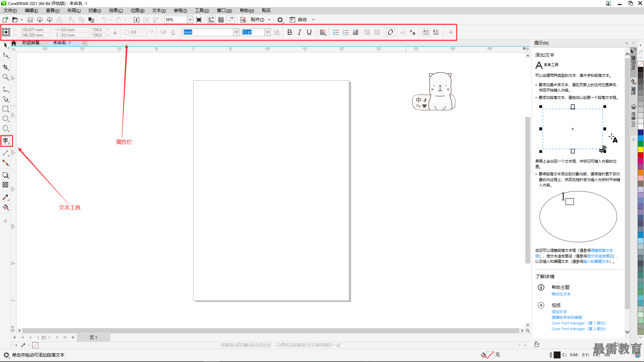Expand the Arial font list dropdown
644x362 pixels.
tap(236, 32)
